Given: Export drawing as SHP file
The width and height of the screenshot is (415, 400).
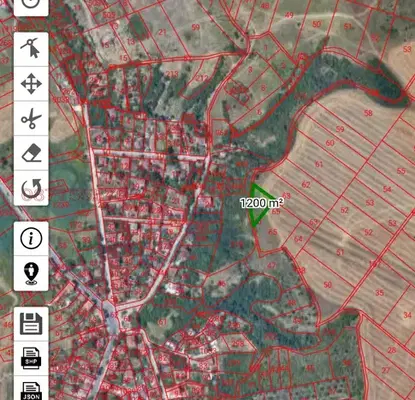Looking at the screenshot, I should [x=31, y=358].
